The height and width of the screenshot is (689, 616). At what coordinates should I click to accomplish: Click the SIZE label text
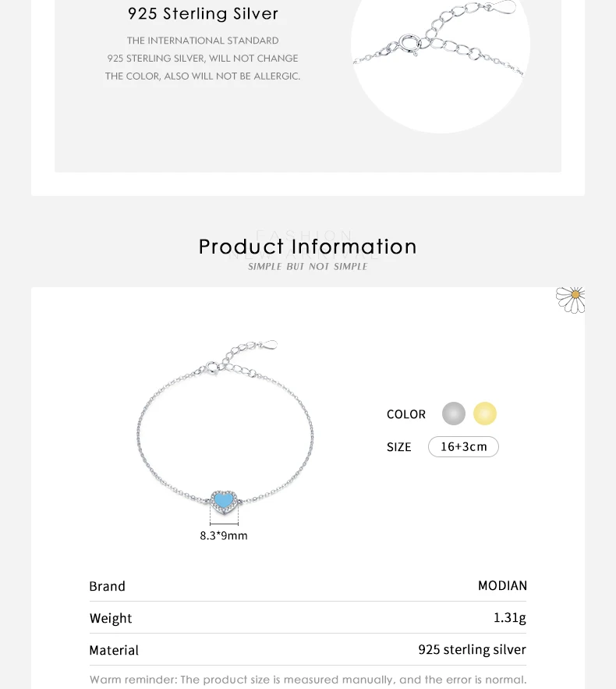point(398,447)
